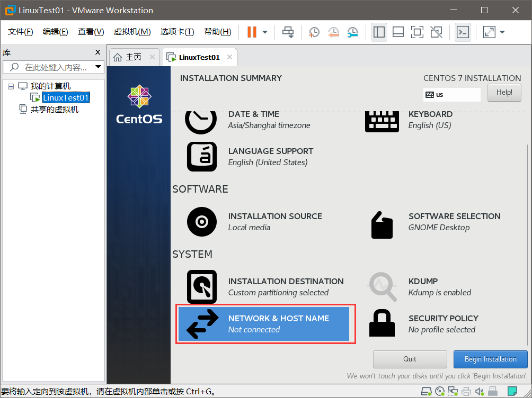Viewport: 532px width, 398px height.
Task: Click the message log note icon
Action: click(x=512, y=392)
